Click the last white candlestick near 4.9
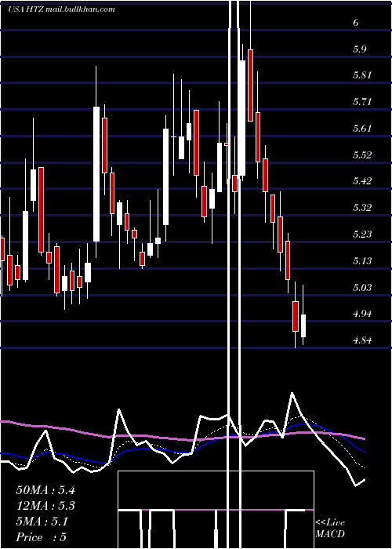Image resolution: width=392 pixels, height=549 pixels. [x=303, y=326]
